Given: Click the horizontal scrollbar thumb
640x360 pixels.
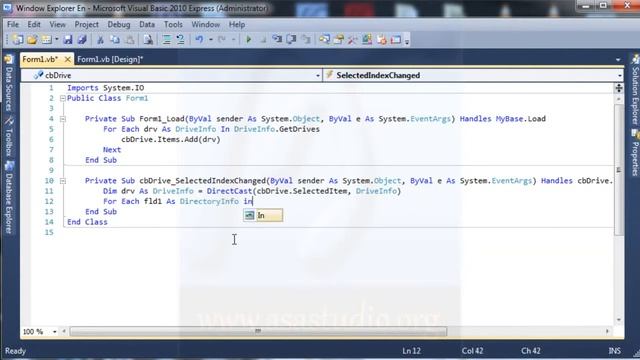Looking at the screenshot, I should [258, 331].
